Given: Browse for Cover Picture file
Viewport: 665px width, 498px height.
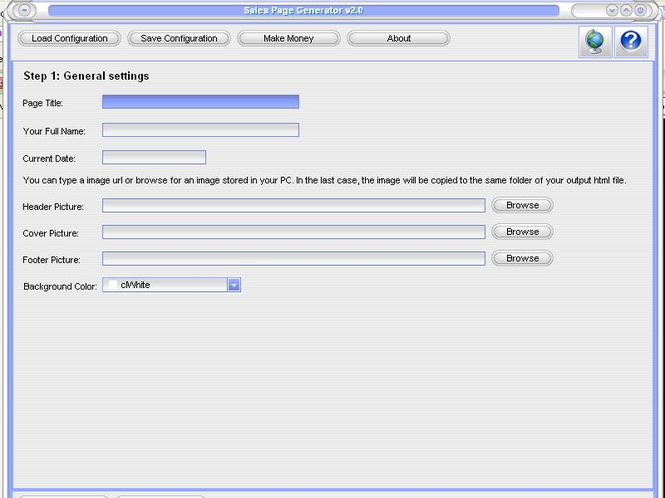Looking at the screenshot, I should pyautogui.click(x=522, y=232).
